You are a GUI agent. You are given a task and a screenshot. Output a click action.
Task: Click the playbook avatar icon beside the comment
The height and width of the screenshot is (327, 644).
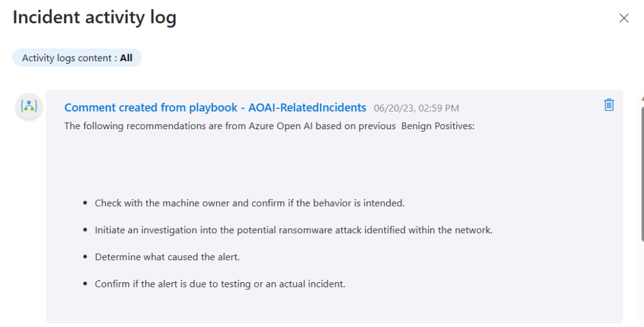[29, 106]
